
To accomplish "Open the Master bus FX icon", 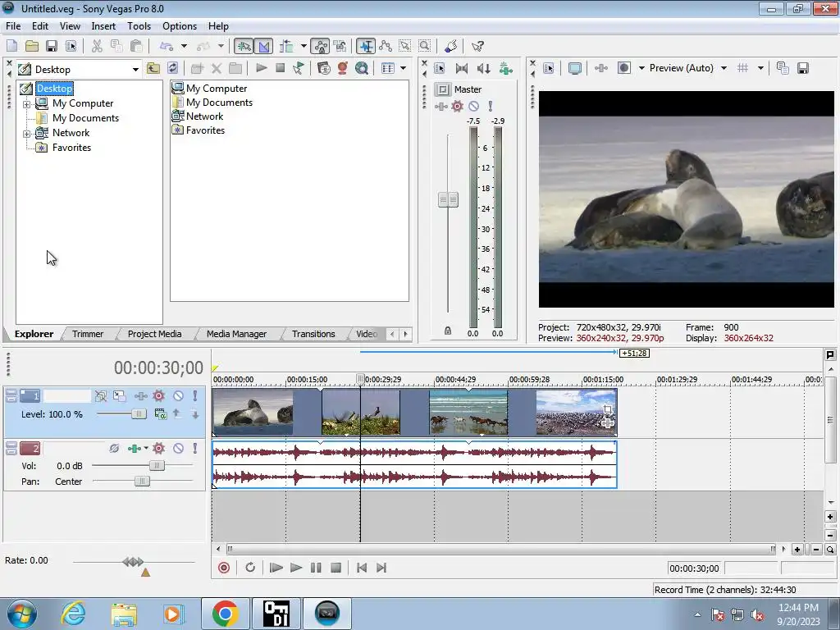I will coord(441,107).
